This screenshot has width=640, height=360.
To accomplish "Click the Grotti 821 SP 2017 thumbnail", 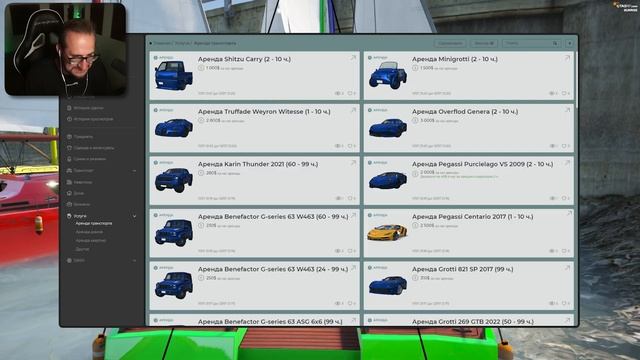I will click(388, 285).
